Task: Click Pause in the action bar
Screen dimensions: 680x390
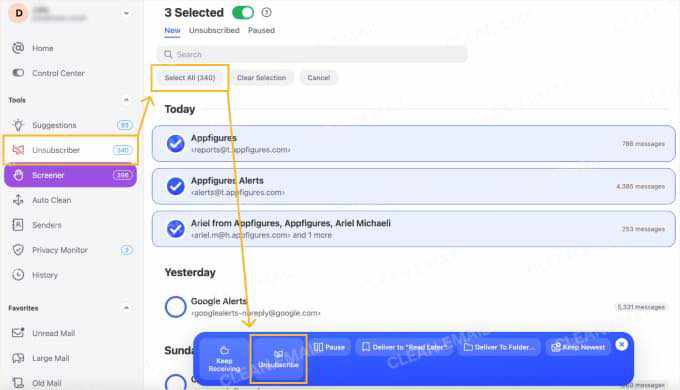Action: click(x=329, y=347)
